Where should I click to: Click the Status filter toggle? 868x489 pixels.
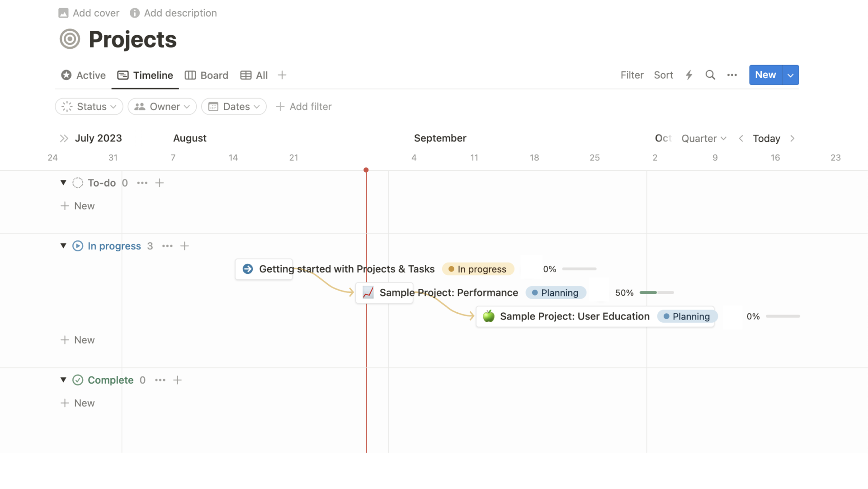pos(89,107)
